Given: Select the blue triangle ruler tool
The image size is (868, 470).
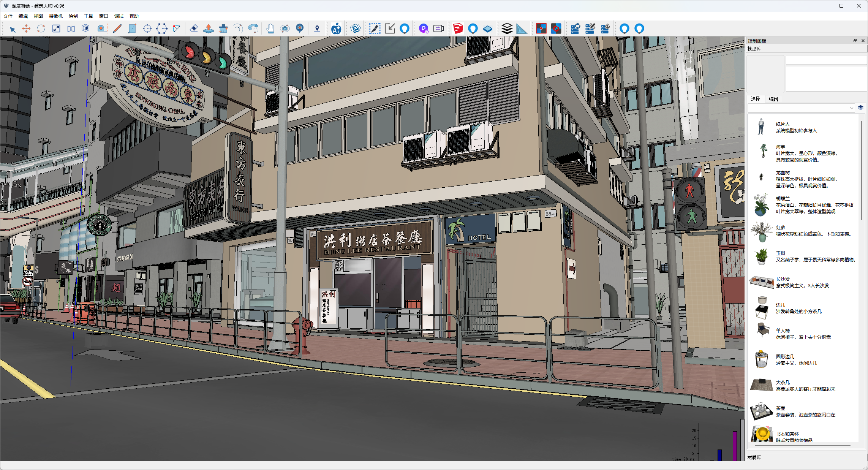Looking at the screenshot, I should (x=522, y=29).
